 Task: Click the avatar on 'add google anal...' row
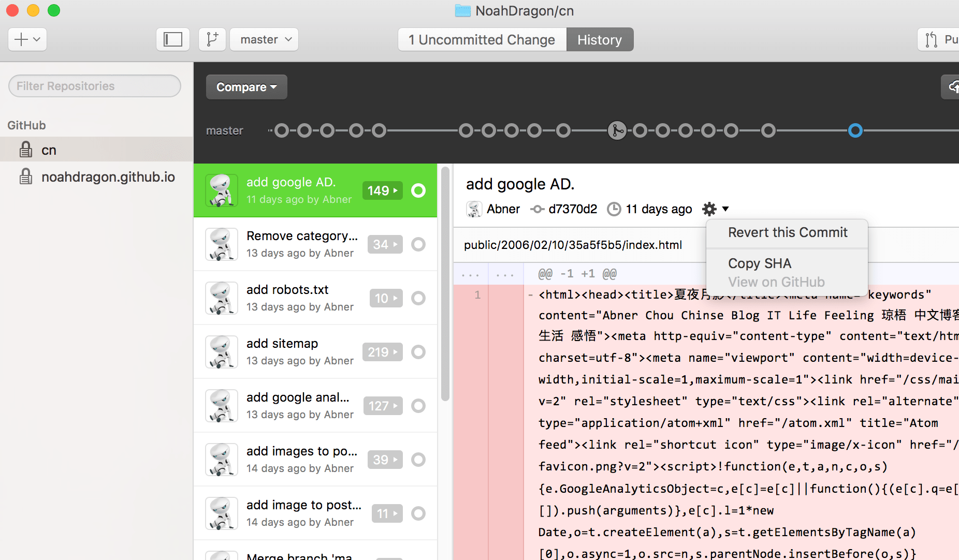[222, 406]
